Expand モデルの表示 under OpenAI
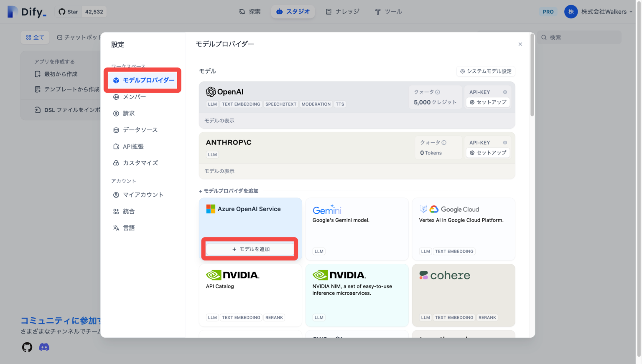Image resolution: width=642 pixels, height=364 pixels. pos(219,120)
